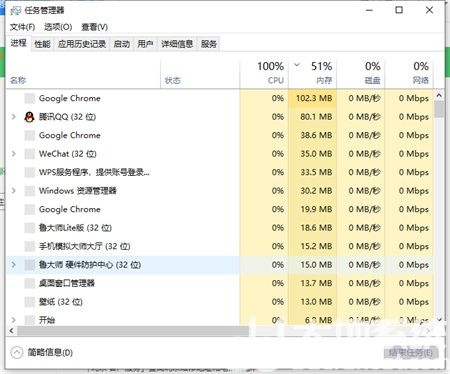Click the icon beside 壁纸 (32 位)
This screenshot has width=450, height=374.
pyautogui.click(x=30, y=302)
